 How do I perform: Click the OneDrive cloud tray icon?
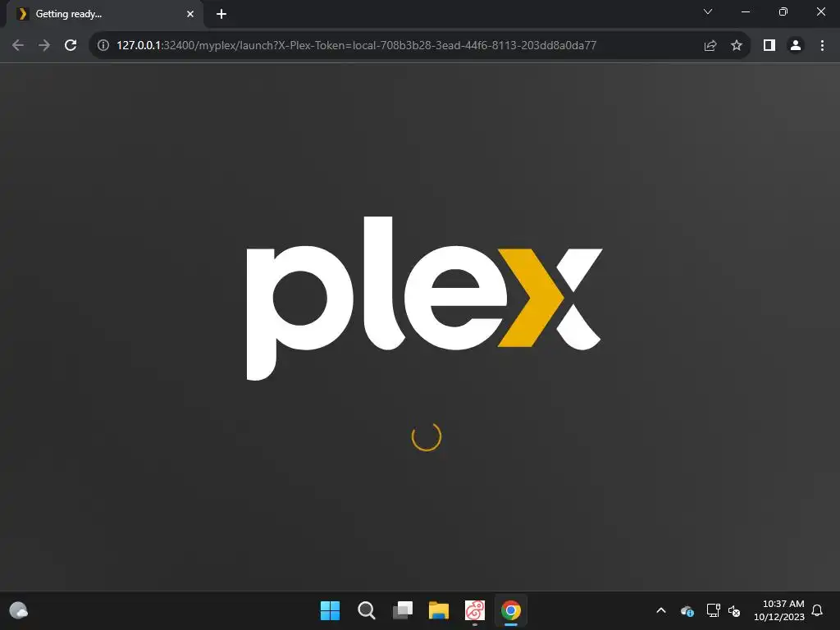click(x=687, y=610)
